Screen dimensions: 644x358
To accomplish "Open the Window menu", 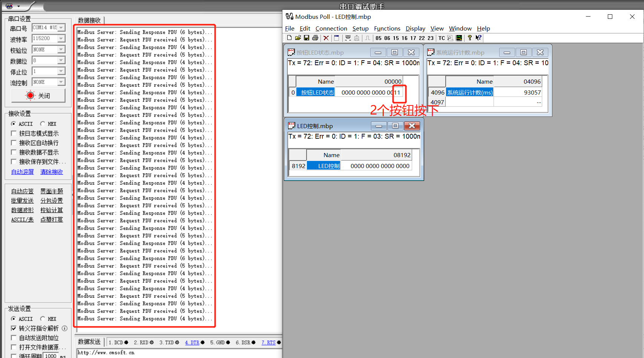I will pyautogui.click(x=460, y=29).
